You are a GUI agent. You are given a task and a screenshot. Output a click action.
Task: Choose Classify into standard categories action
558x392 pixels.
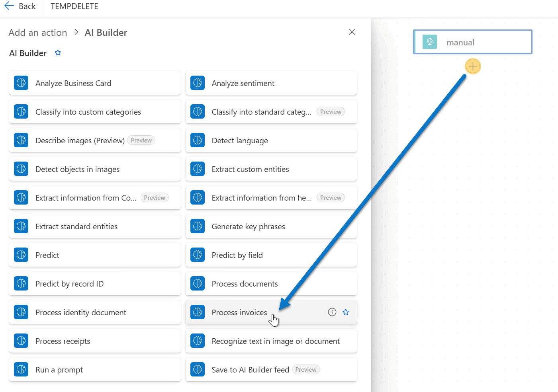[271, 111]
